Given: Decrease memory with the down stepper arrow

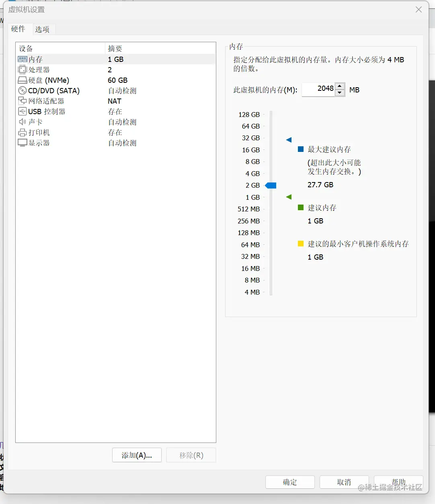Looking at the screenshot, I should [x=340, y=92].
